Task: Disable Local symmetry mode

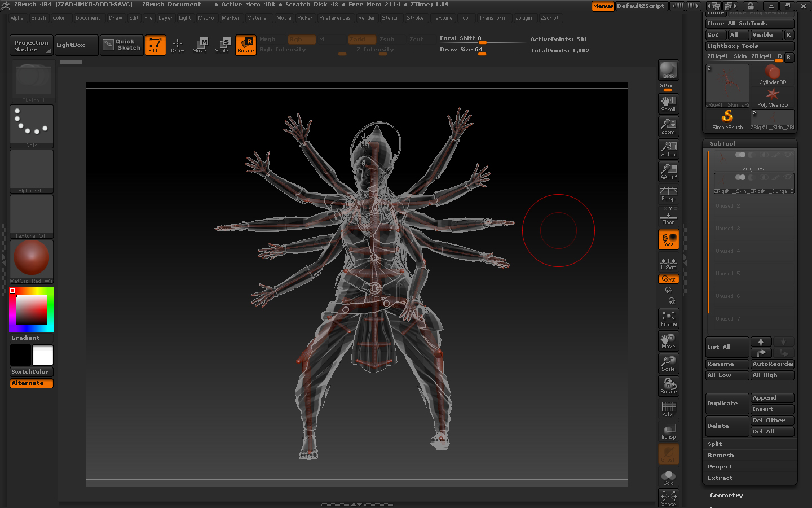Action: (x=668, y=240)
